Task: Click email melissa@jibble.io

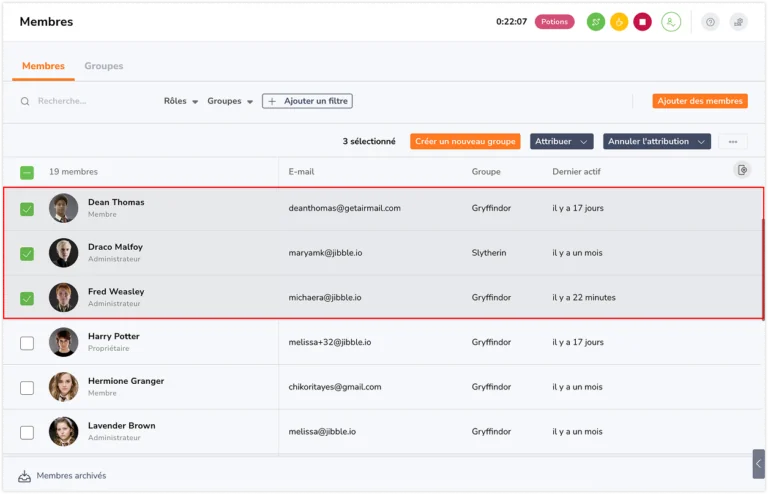Action: [322, 431]
